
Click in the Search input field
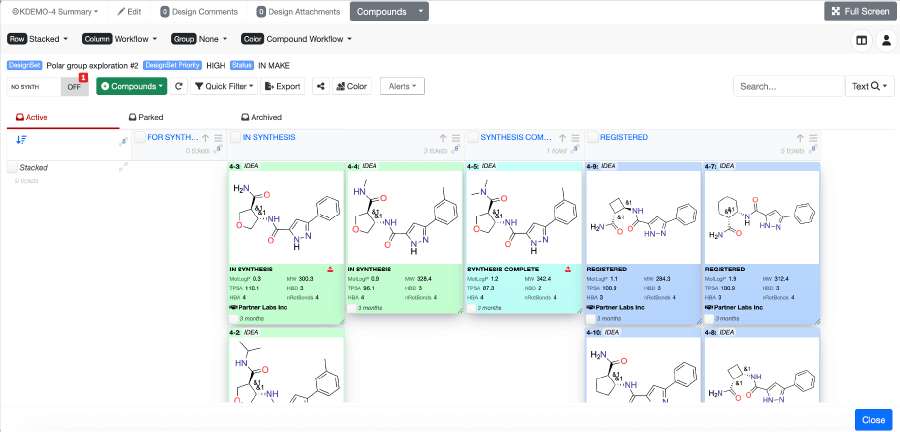click(x=789, y=86)
